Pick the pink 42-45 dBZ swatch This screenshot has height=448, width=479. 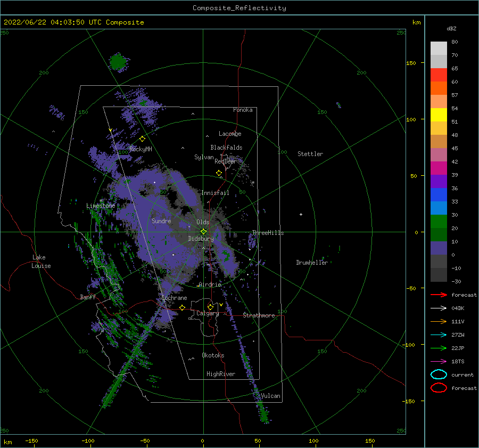click(439, 154)
